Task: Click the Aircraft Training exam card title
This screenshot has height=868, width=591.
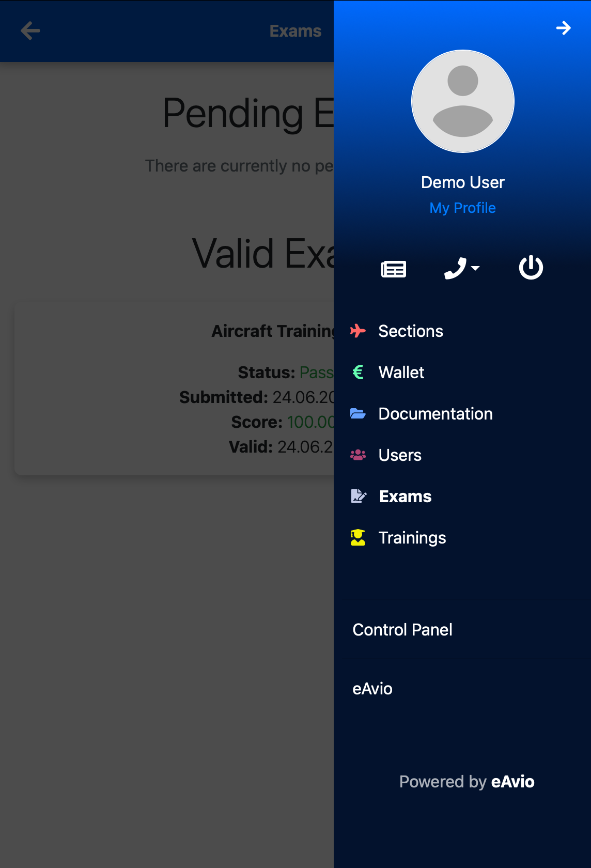Action: (273, 331)
